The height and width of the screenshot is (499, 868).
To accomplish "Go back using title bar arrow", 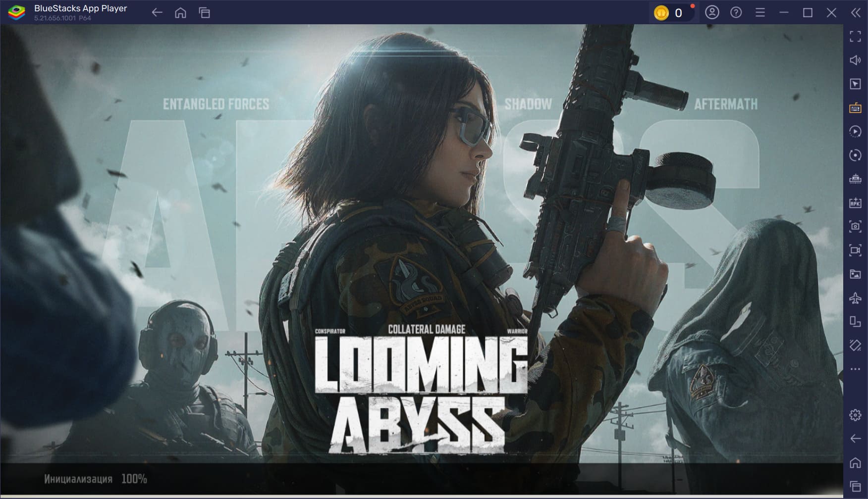I will click(x=157, y=12).
